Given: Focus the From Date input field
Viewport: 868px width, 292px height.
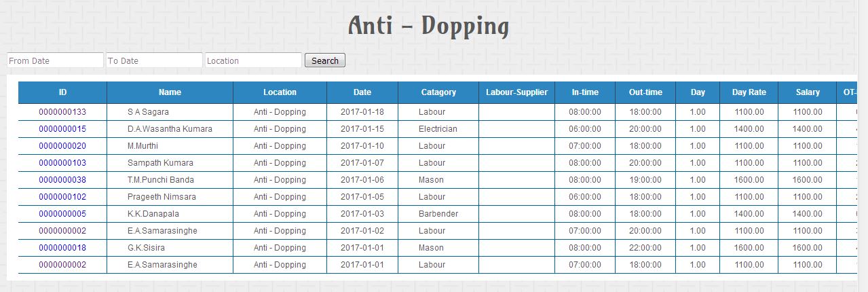Looking at the screenshot, I should coord(55,60).
